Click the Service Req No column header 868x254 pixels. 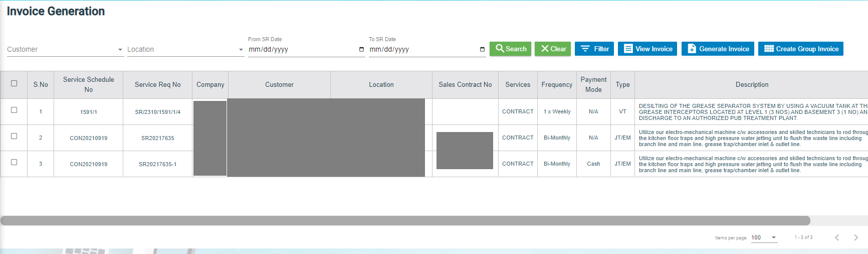[157, 85]
